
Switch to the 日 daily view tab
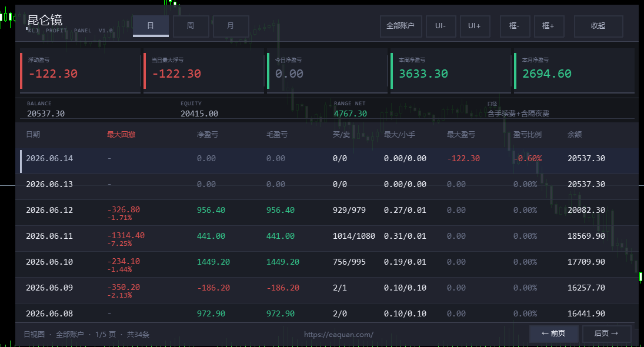(151, 26)
